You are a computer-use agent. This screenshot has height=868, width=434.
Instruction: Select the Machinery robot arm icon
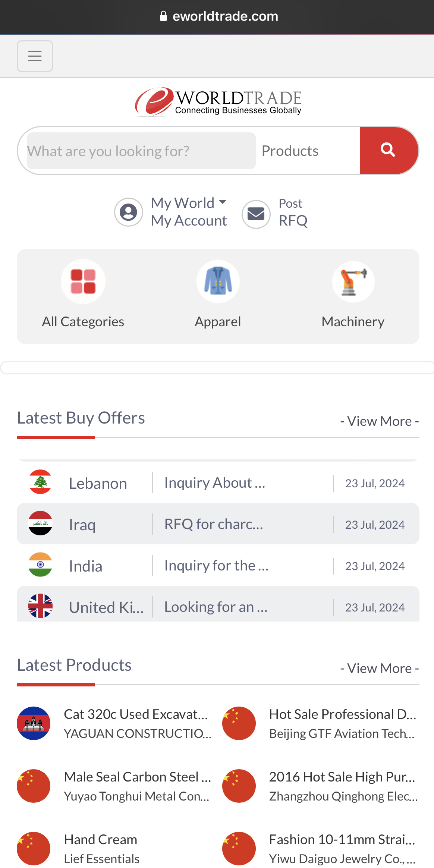click(x=353, y=282)
